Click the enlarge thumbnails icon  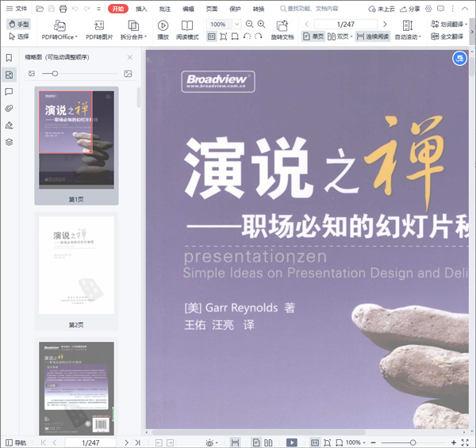[x=128, y=74]
